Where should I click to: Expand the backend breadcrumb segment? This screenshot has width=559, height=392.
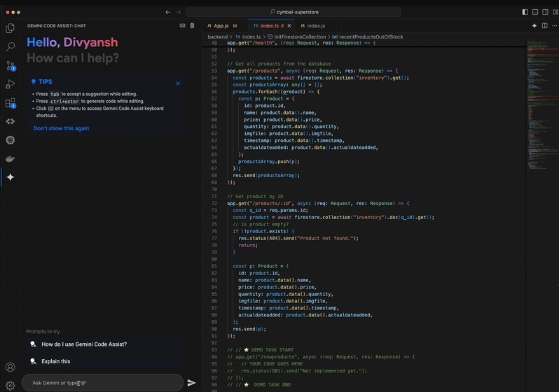(x=217, y=36)
